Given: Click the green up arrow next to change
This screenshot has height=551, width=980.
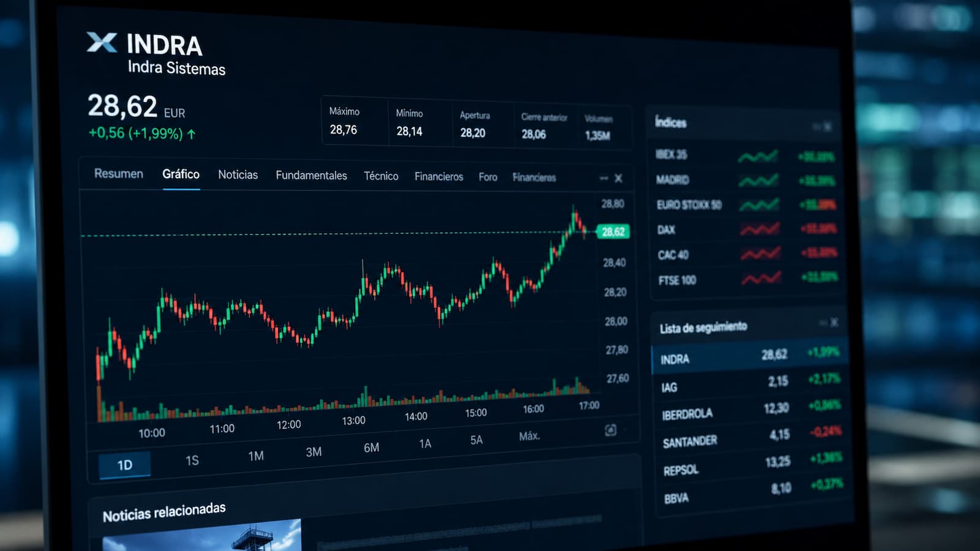Looking at the screenshot, I should click(191, 134).
